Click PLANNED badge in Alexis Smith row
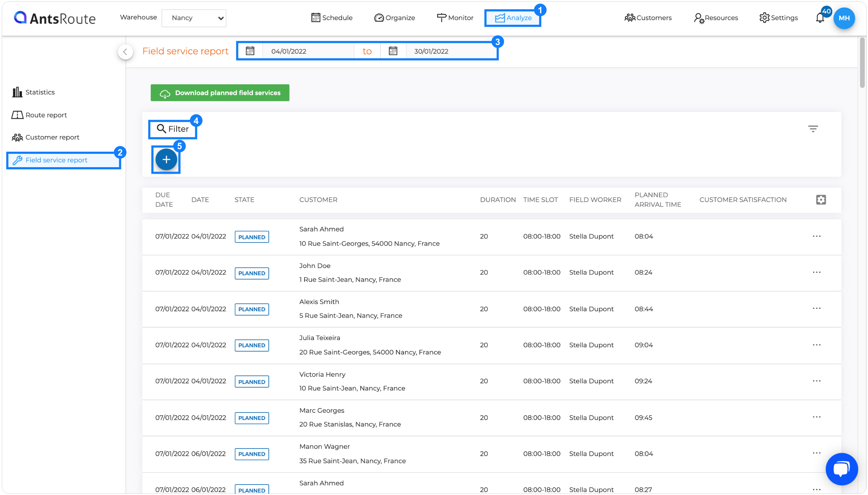This screenshot has height=495, width=868. (x=252, y=309)
